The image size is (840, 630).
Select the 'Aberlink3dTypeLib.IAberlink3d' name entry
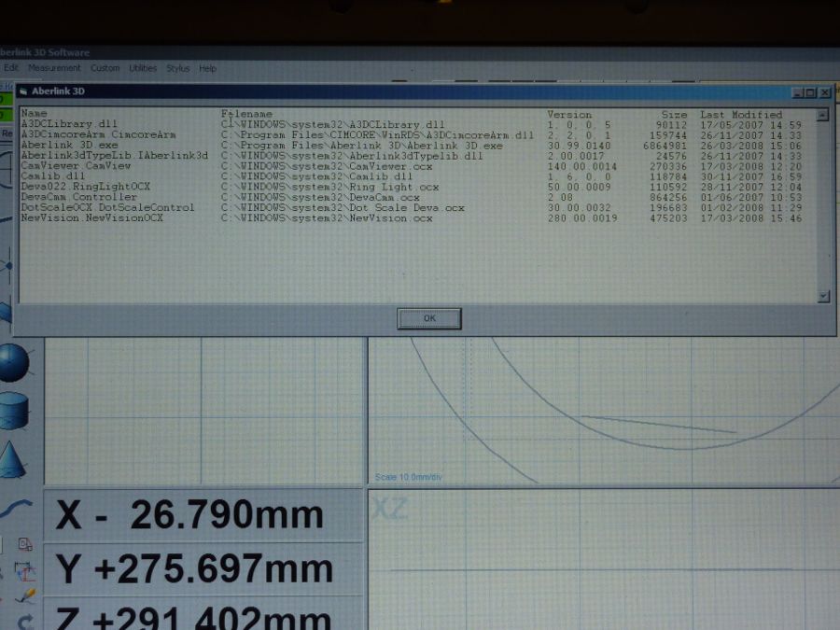tap(114, 155)
